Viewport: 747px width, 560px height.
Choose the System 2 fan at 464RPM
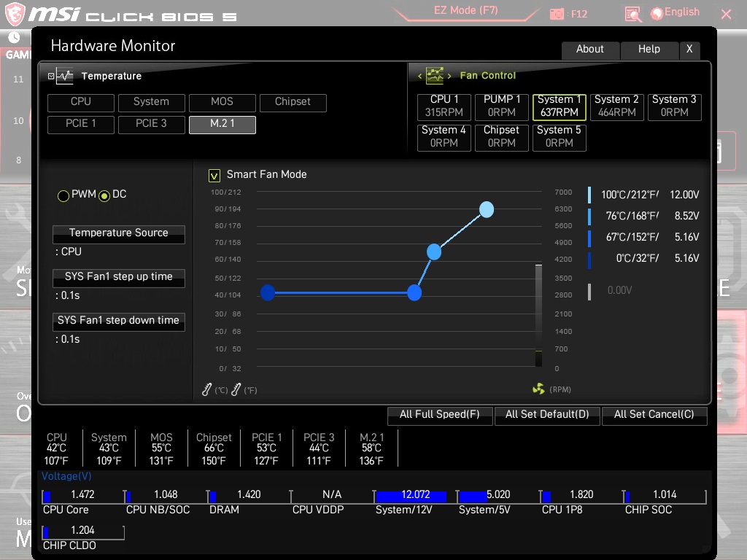pos(617,106)
